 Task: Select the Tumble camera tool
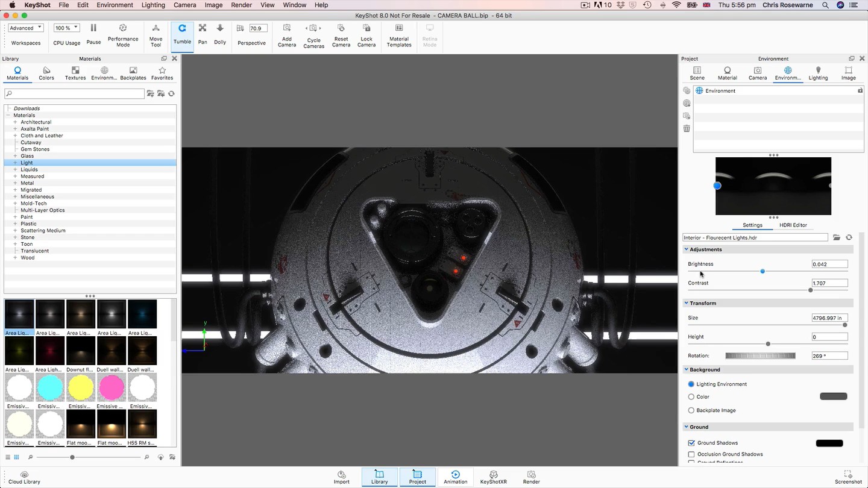[x=182, y=33]
